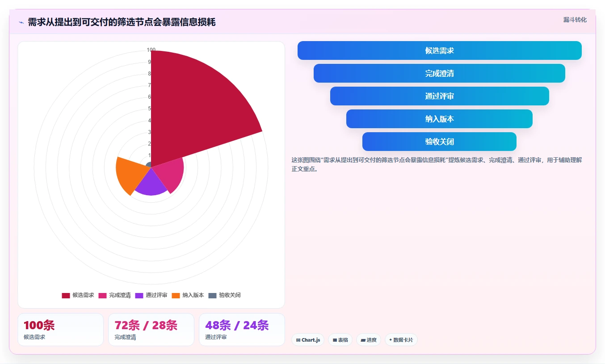The image size is (605, 364).
Task: Click the 验收关闭 funnel bar
Action: pos(439,142)
